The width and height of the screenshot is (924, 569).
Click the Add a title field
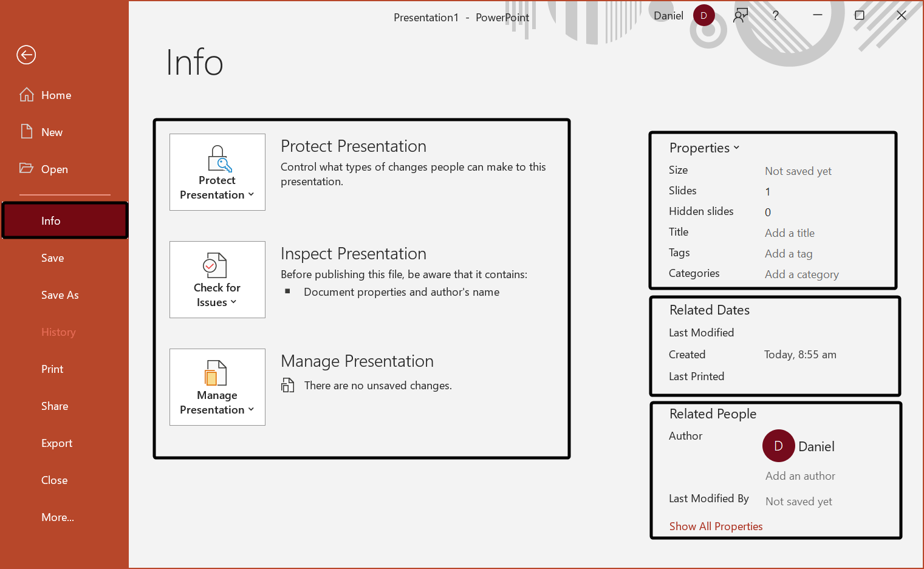[x=789, y=233]
